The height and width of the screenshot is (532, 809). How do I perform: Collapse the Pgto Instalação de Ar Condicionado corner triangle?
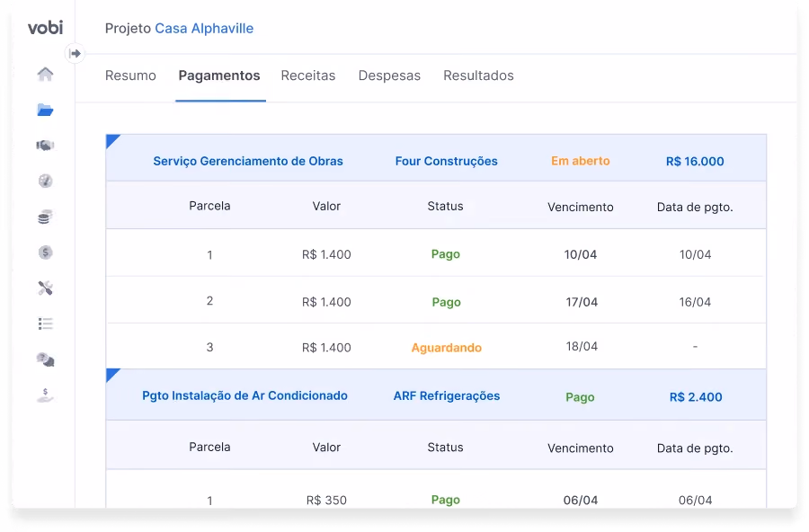tap(111, 374)
